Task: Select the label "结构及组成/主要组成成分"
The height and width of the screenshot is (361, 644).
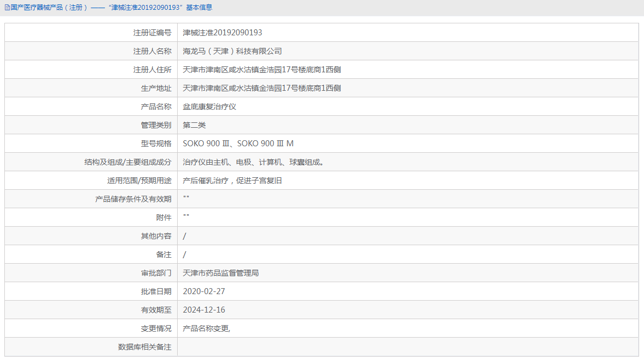Action: tap(128, 162)
